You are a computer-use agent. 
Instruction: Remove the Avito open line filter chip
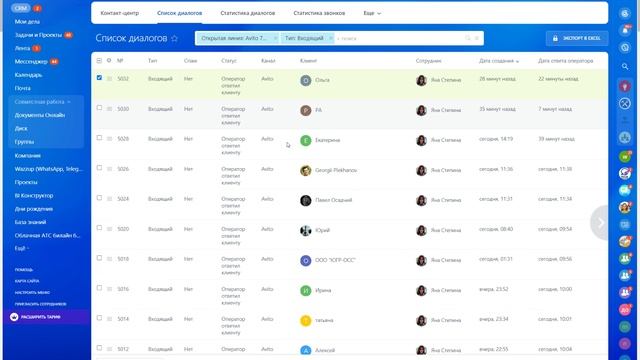275,38
